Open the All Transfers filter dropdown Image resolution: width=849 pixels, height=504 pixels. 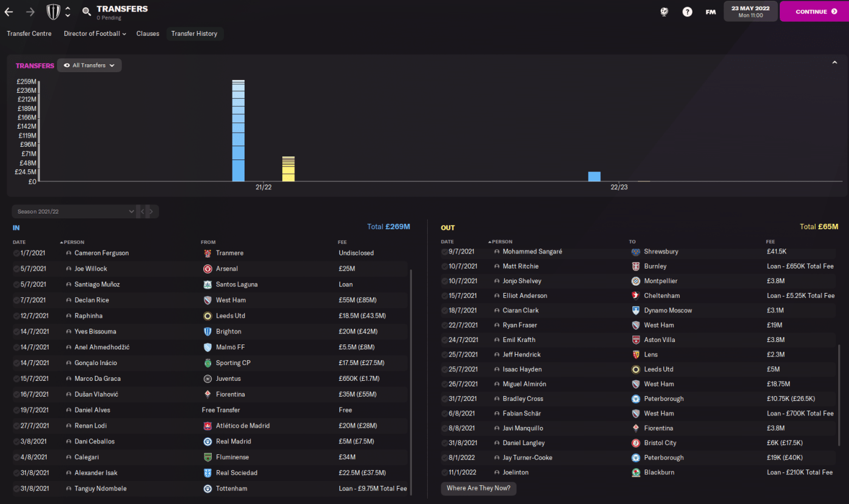tap(89, 66)
